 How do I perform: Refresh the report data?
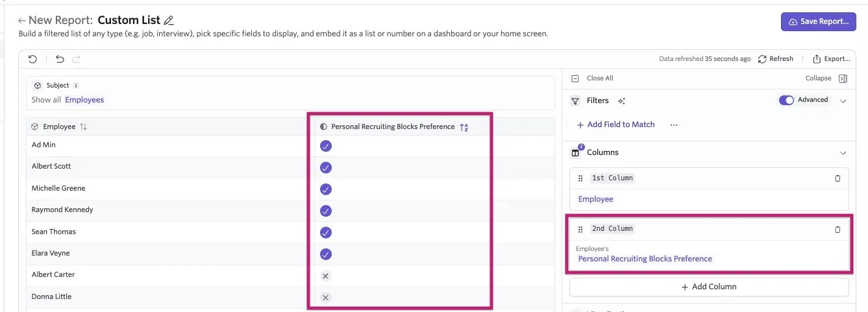776,59
